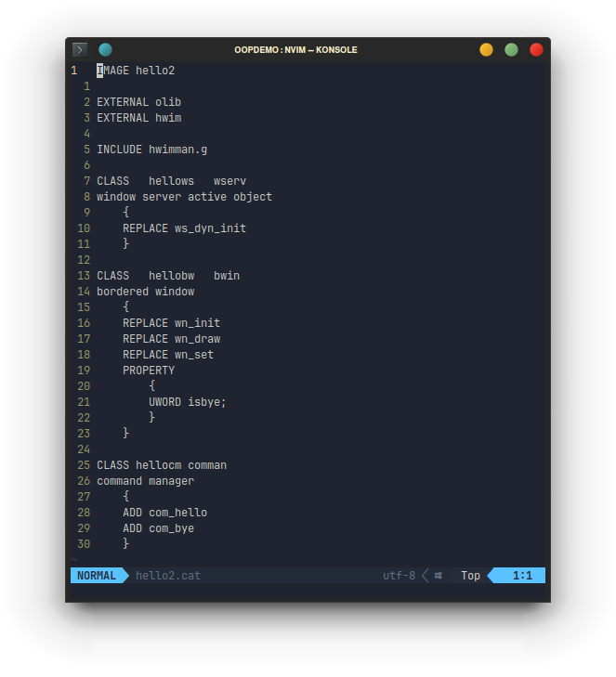Click the window title OOPDEMO : NVIM — KONSOLE
The width and height of the screenshot is (616, 677).
pos(295,49)
